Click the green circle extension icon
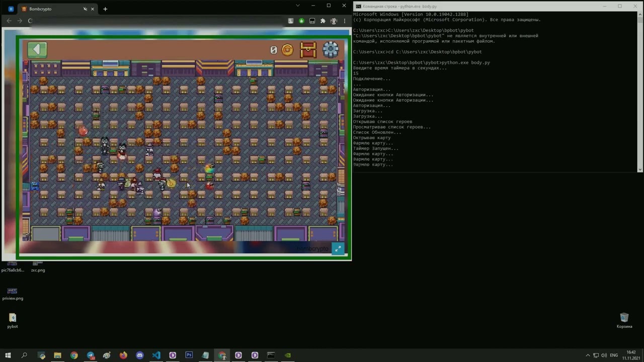 (x=301, y=21)
